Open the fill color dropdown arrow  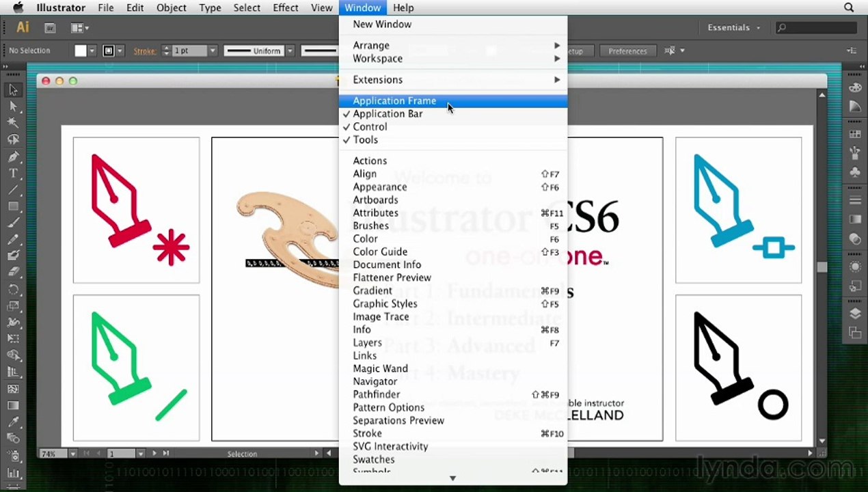click(x=92, y=51)
